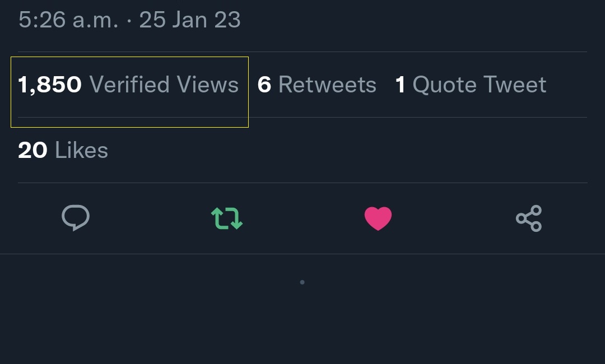Click the 5:26 a.m. timestamp
Image resolution: width=605 pixels, height=364 pixels.
pos(68,20)
